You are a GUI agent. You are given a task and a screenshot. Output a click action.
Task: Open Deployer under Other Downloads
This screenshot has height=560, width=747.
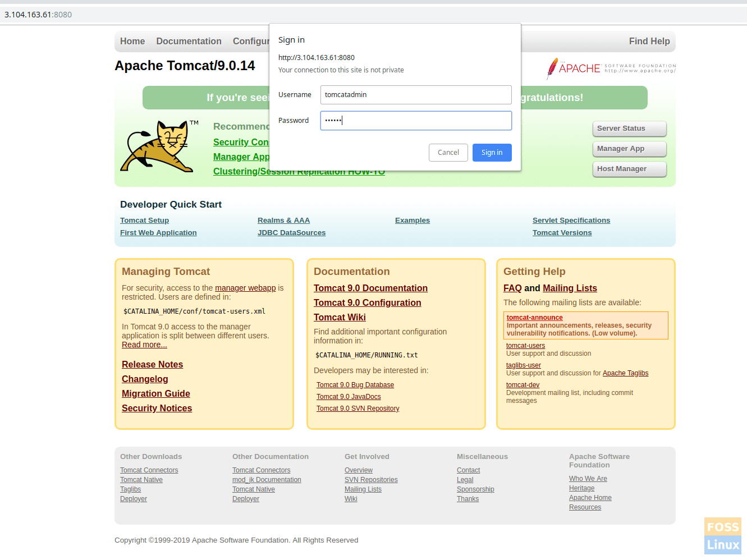tap(133, 499)
